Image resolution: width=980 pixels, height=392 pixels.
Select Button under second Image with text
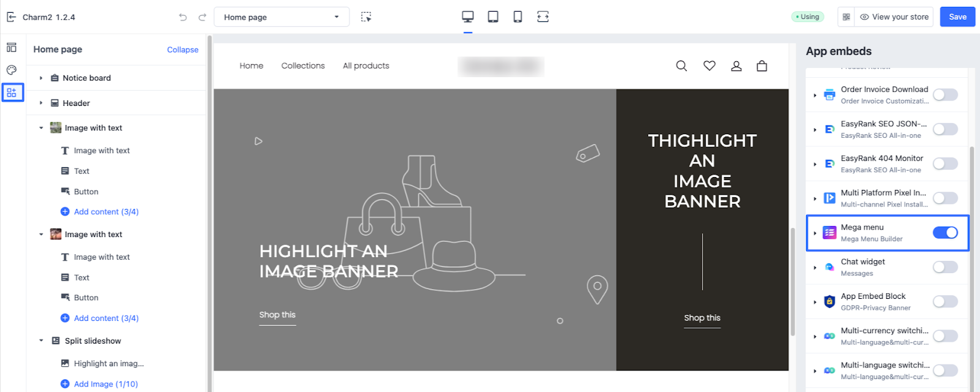click(x=86, y=298)
